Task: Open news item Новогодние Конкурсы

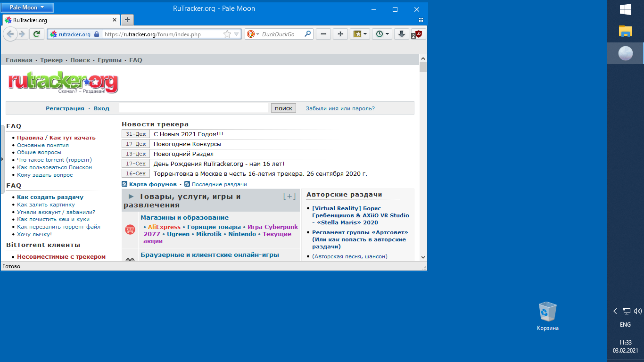Action: point(187,144)
